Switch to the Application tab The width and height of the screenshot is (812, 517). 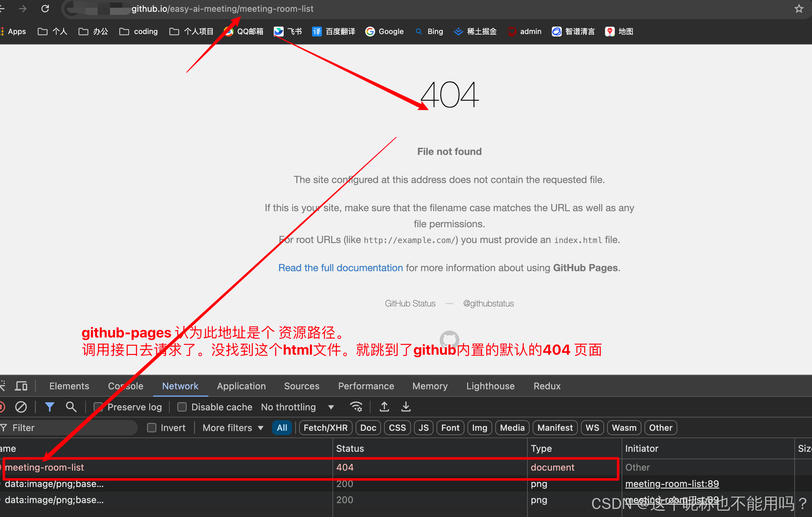pyautogui.click(x=241, y=386)
